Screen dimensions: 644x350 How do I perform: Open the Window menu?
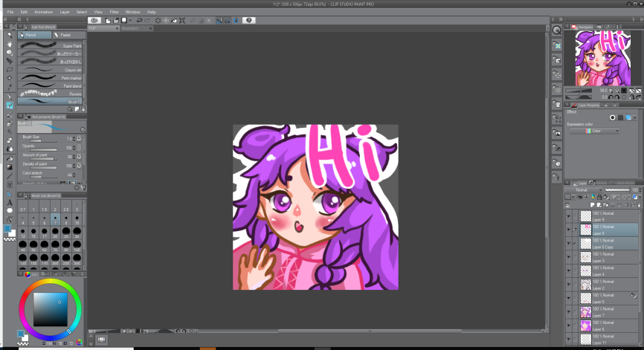click(x=132, y=12)
